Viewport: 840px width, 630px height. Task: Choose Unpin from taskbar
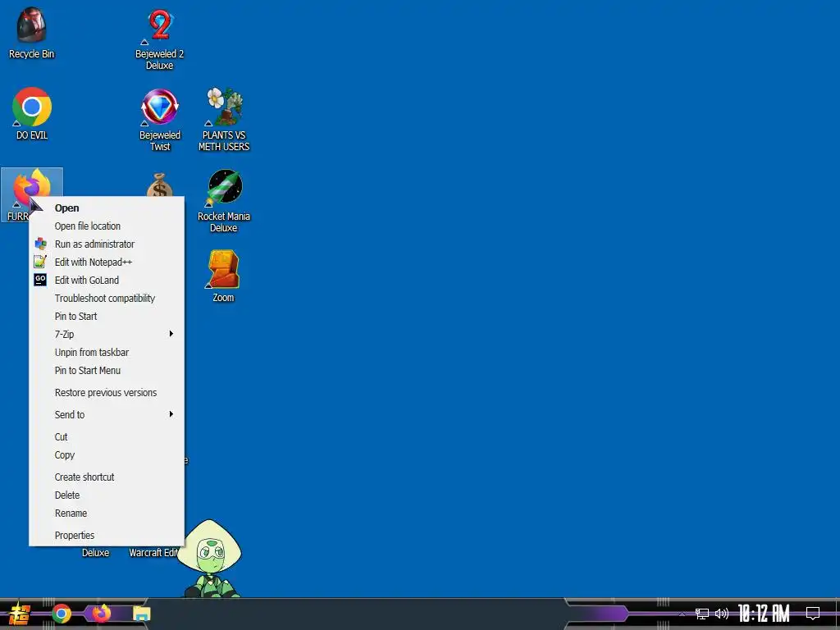click(x=106, y=353)
